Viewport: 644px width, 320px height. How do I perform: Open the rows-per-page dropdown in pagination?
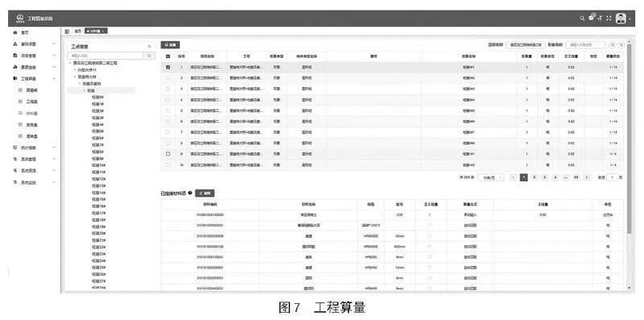click(492, 177)
